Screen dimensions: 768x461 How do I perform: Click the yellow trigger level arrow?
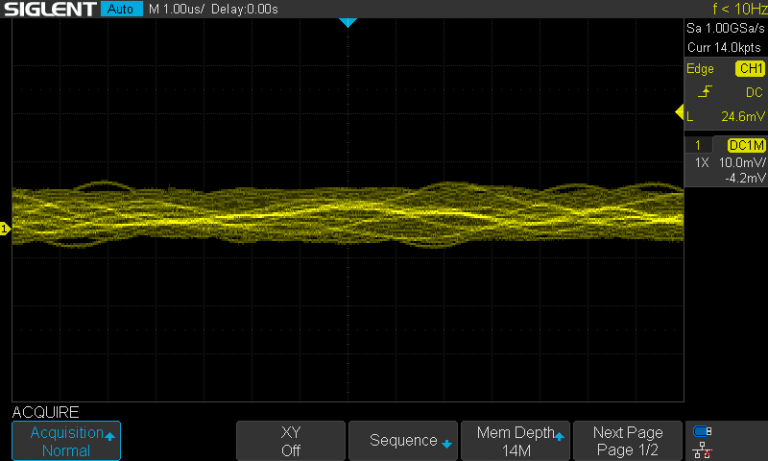coord(680,112)
